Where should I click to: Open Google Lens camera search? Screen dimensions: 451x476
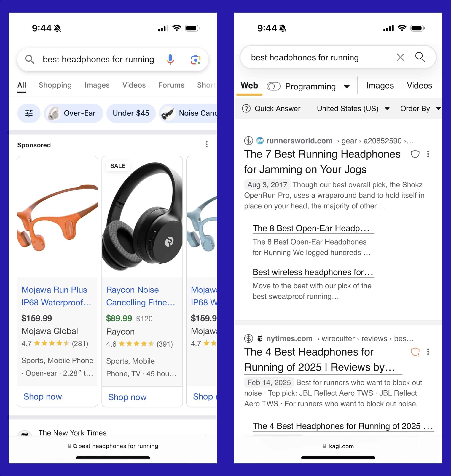195,59
